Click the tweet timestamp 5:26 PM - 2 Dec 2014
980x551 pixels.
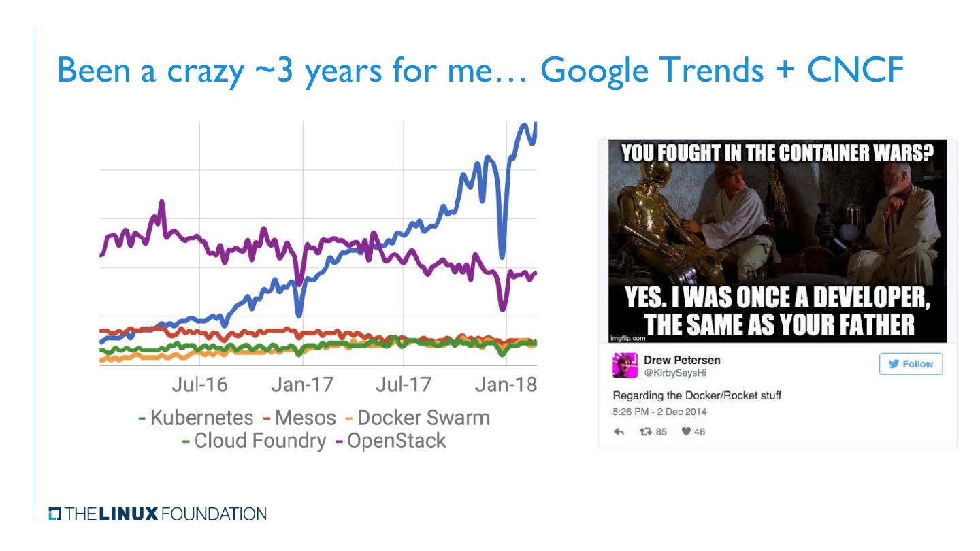(x=659, y=412)
